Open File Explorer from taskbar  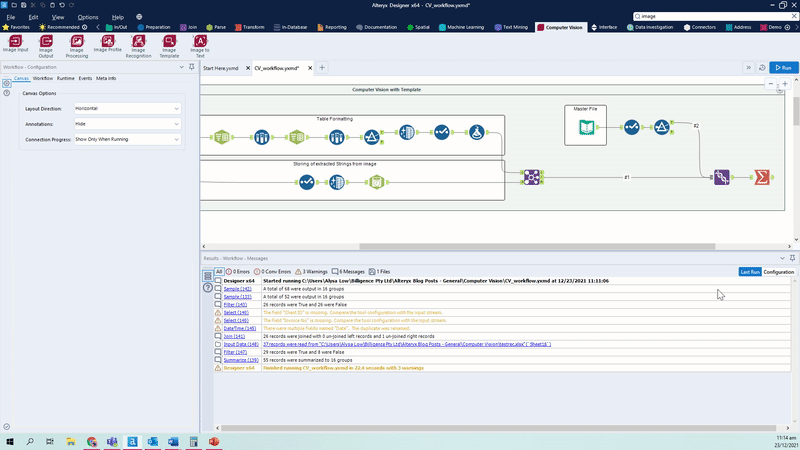coord(70,441)
